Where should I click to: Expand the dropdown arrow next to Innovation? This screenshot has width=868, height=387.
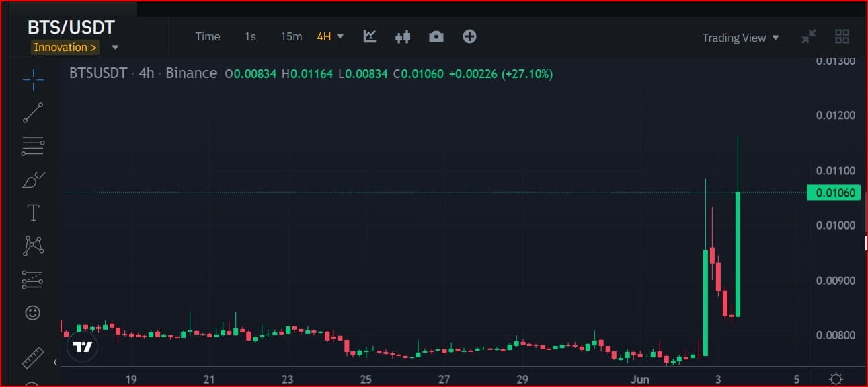pyautogui.click(x=115, y=48)
